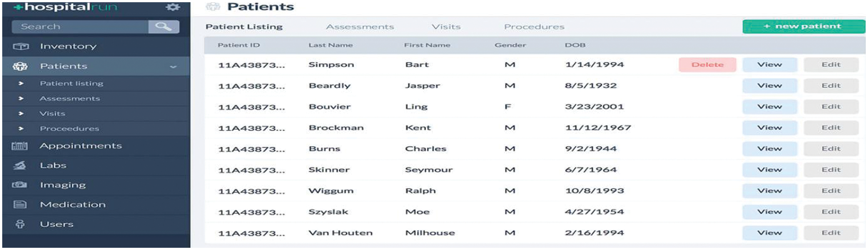Switch to the Visits tab
Viewport: 868px width, 250px height.
446,27
